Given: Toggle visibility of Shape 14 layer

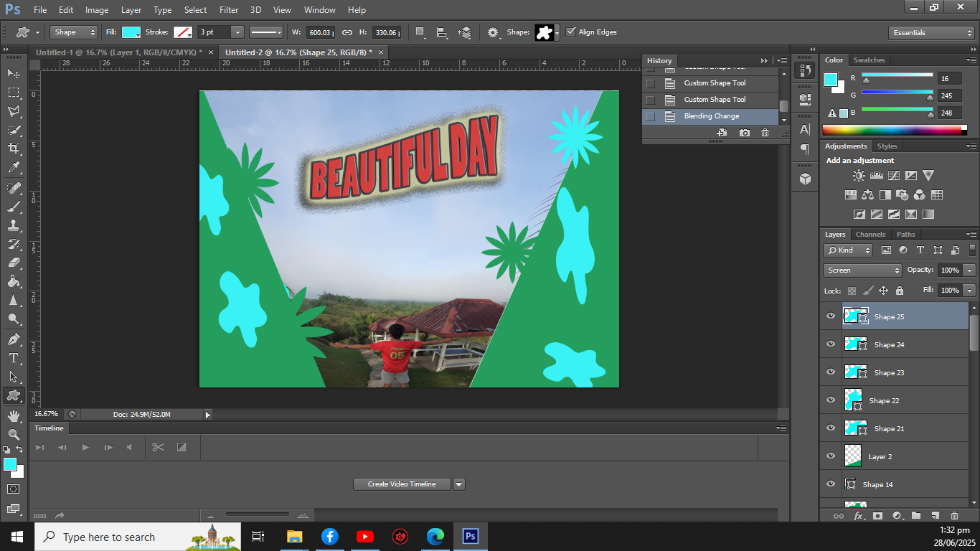Looking at the screenshot, I should pos(831,484).
